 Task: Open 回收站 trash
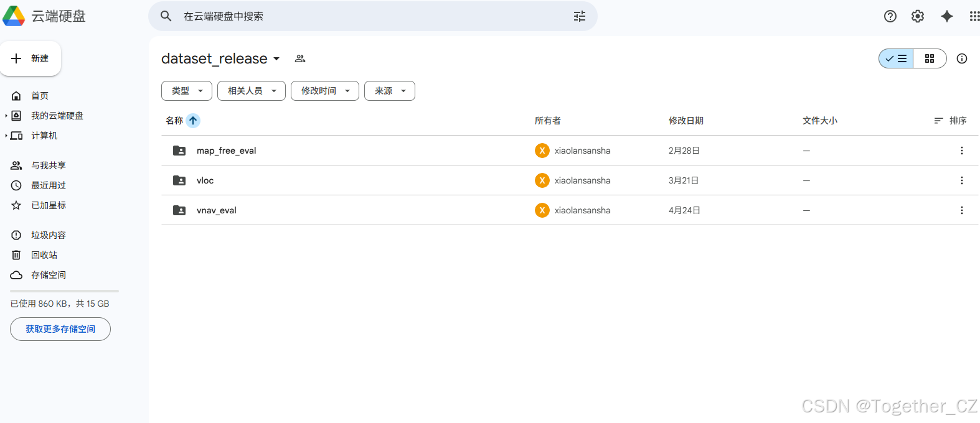click(44, 255)
